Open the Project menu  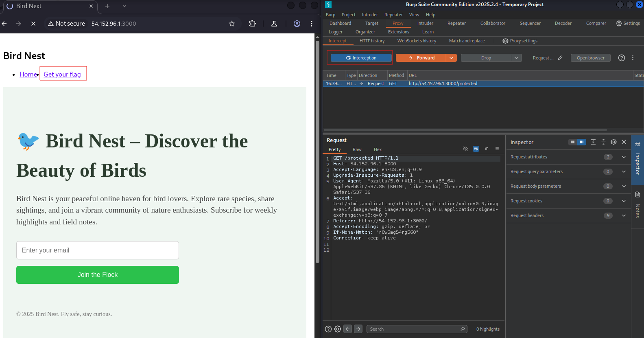[348, 15]
